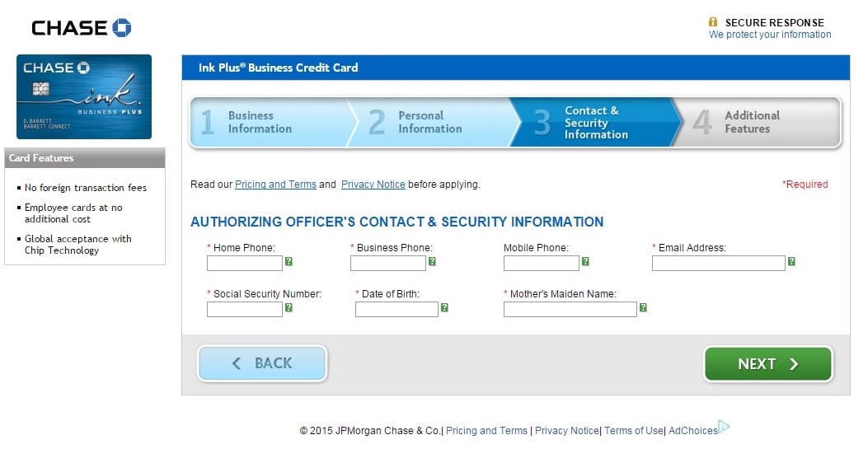Open Mother's Maiden Name help icon
The width and height of the screenshot is (868, 463).
coord(643,307)
